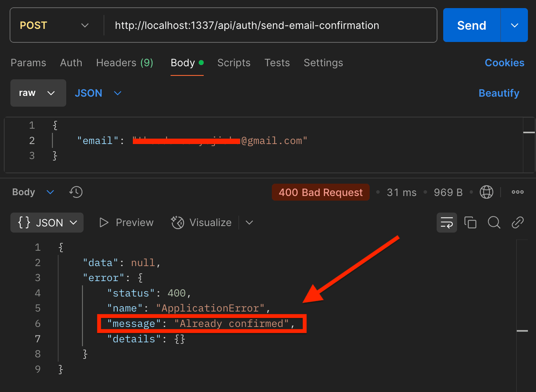Search within the response body

point(494,223)
